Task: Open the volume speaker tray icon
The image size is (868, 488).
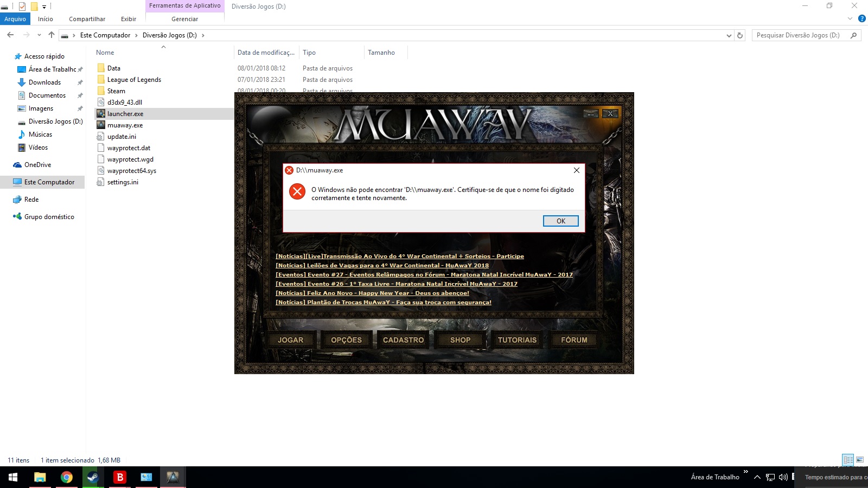Action: [x=783, y=477]
